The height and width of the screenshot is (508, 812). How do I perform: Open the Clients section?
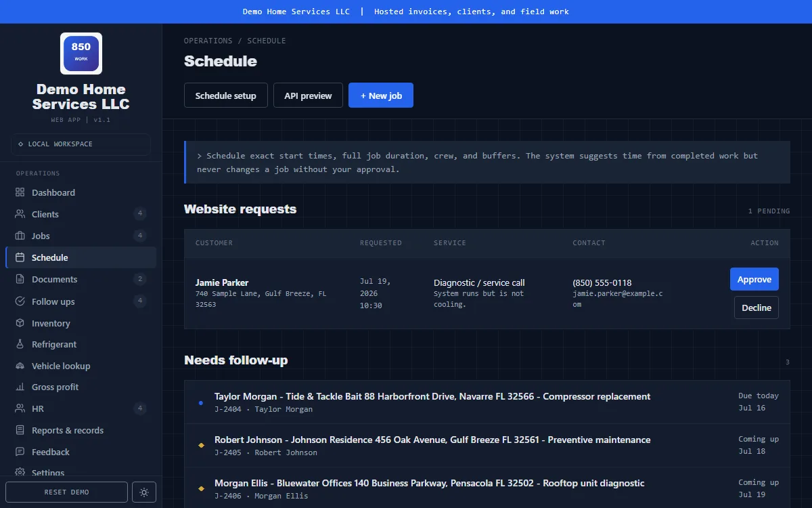81,214
